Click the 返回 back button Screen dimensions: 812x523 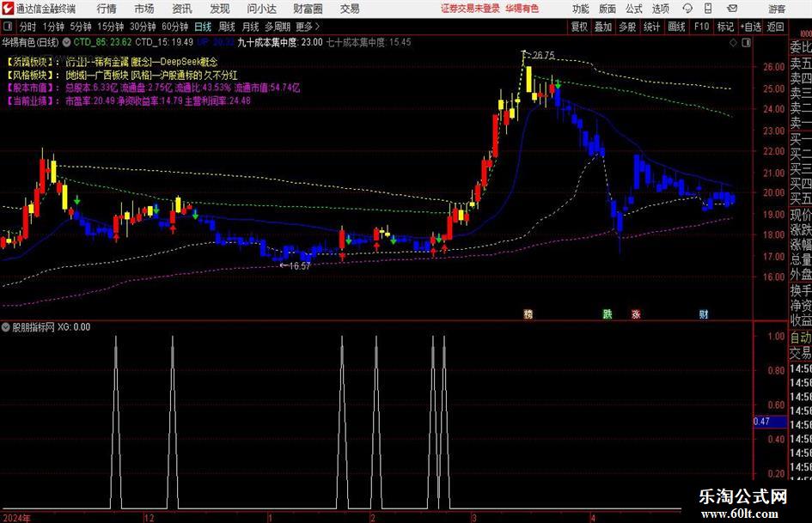point(775,27)
